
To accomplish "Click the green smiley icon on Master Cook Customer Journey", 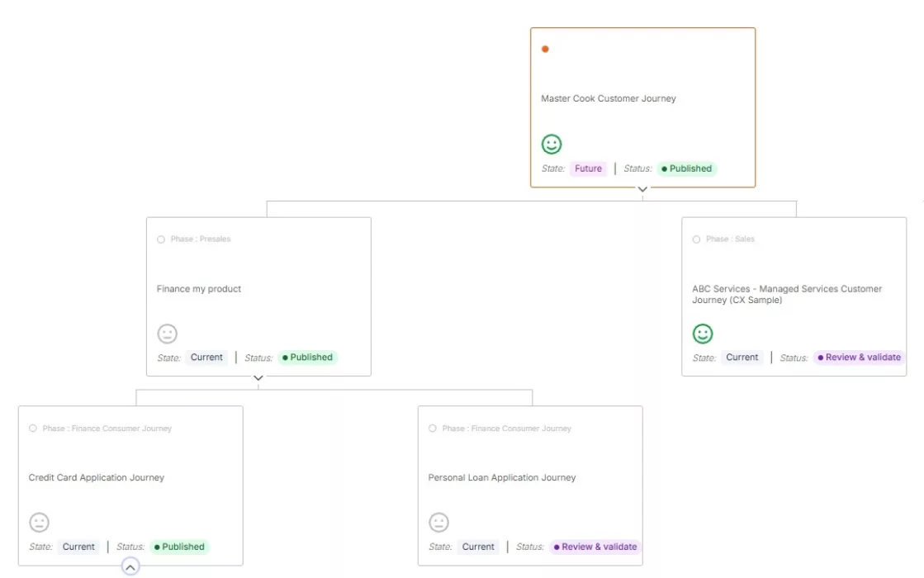I will pos(551,143).
